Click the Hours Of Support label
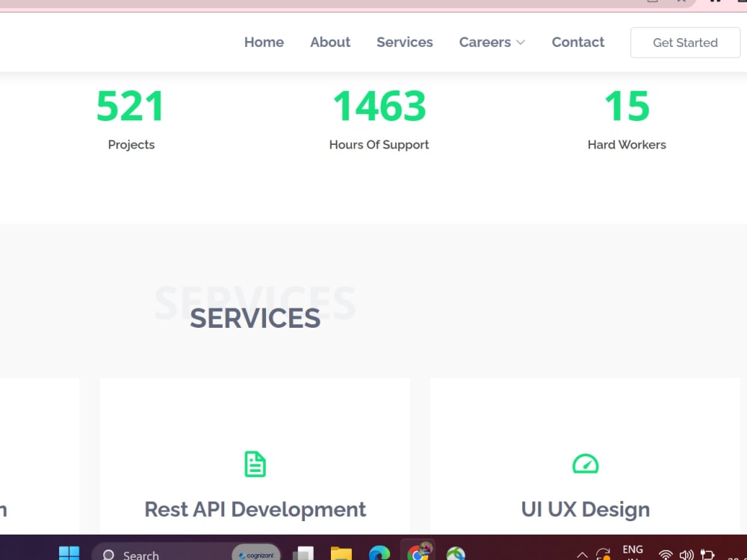 pyautogui.click(x=379, y=144)
